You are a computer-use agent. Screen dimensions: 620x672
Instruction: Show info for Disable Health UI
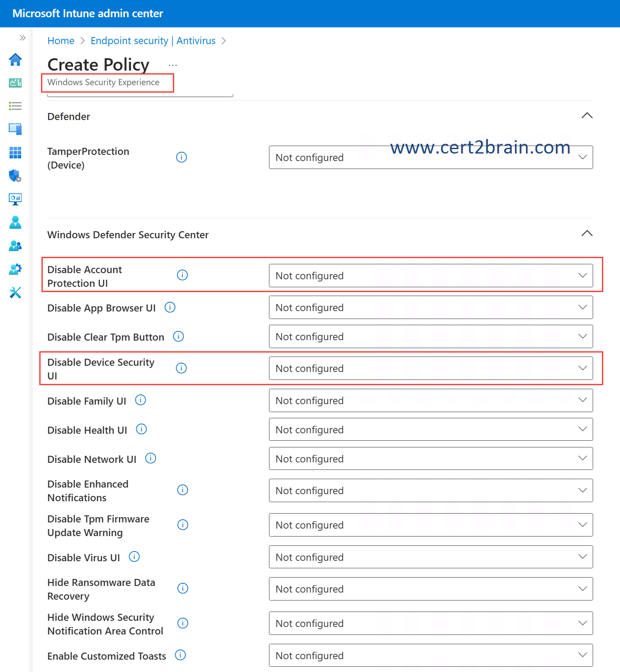pos(141,429)
